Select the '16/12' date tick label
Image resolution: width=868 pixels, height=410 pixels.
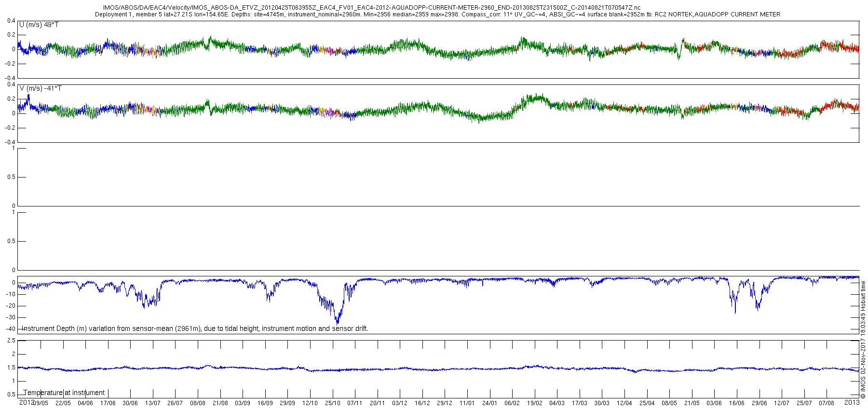(422, 403)
